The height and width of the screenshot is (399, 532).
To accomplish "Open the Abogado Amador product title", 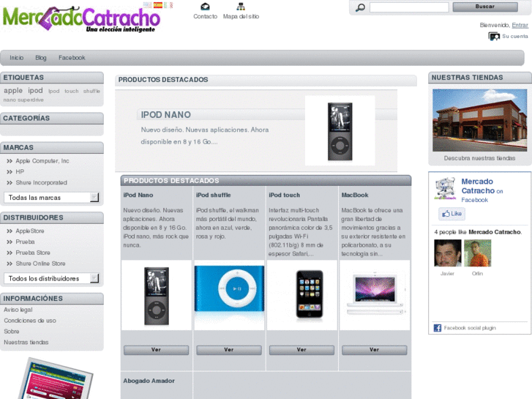I will pyautogui.click(x=149, y=381).
